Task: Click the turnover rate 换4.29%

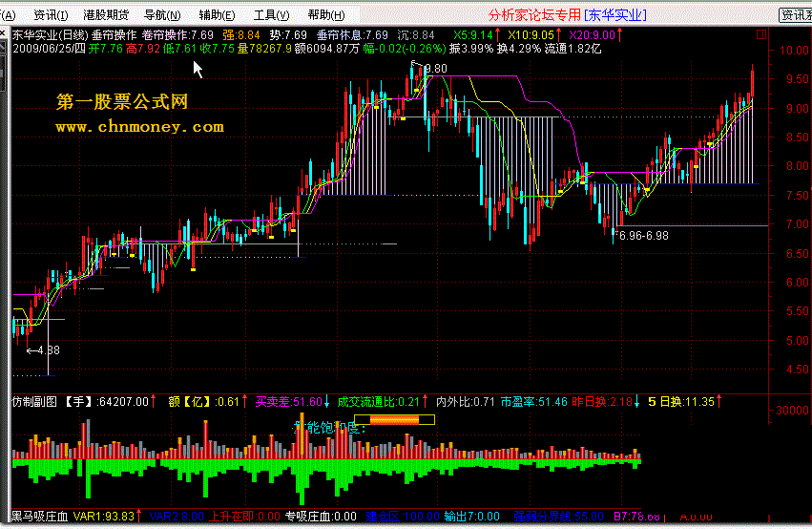Action: (x=519, y=49)
